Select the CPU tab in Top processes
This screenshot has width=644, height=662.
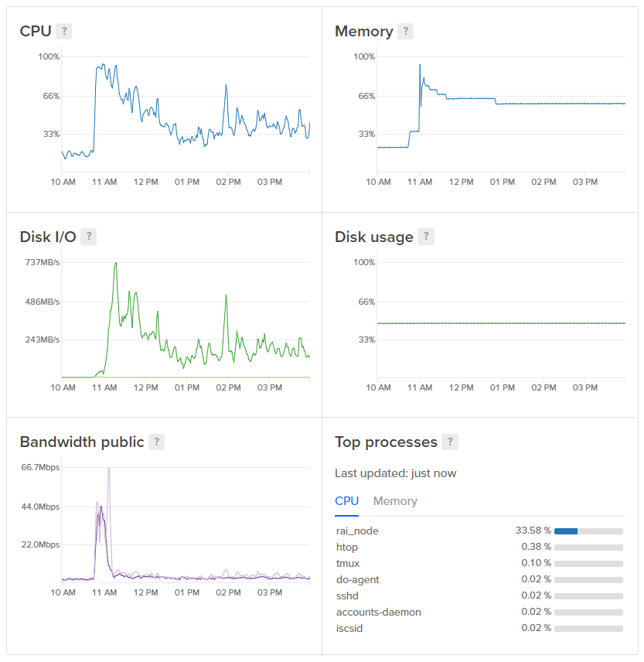tap(346, 501)
